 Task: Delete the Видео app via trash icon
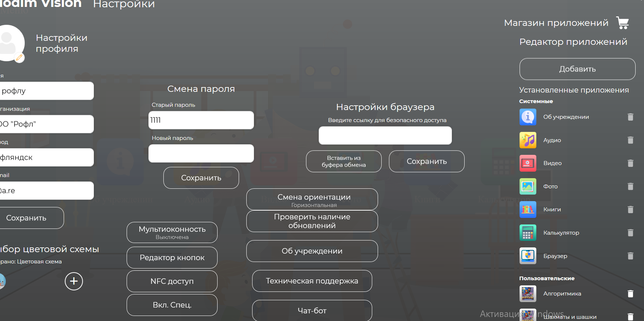coord(631,163)
